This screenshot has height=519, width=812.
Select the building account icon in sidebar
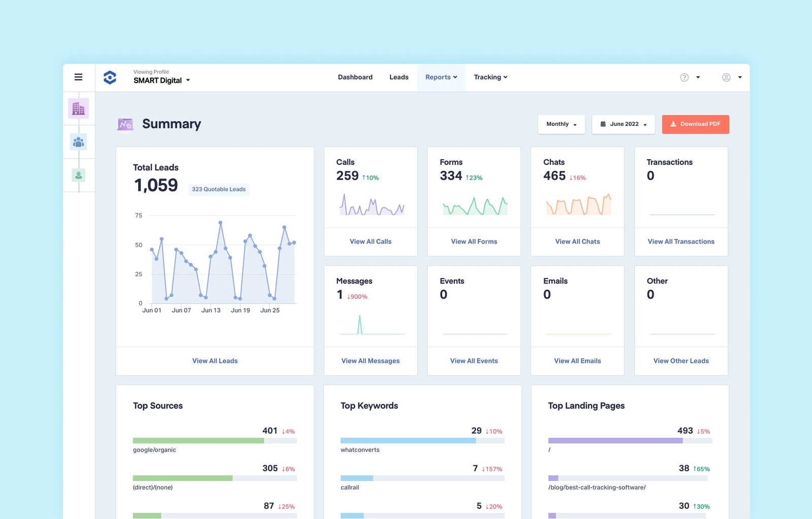coord(79,109)
